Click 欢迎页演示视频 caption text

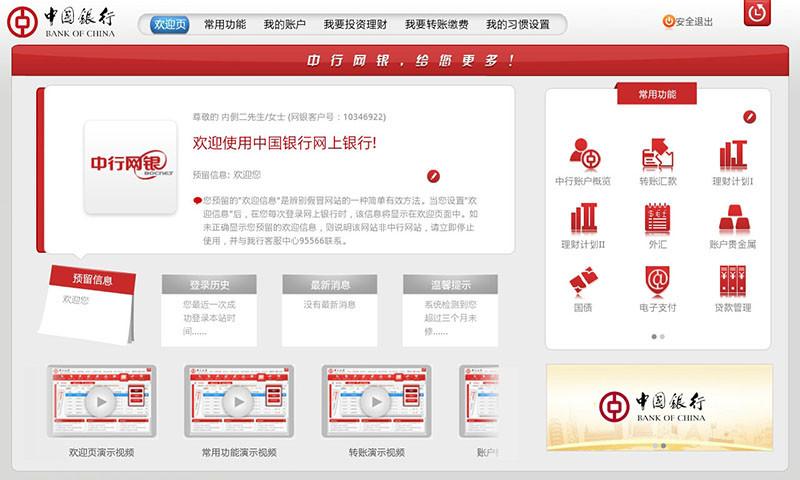[102, 452]
